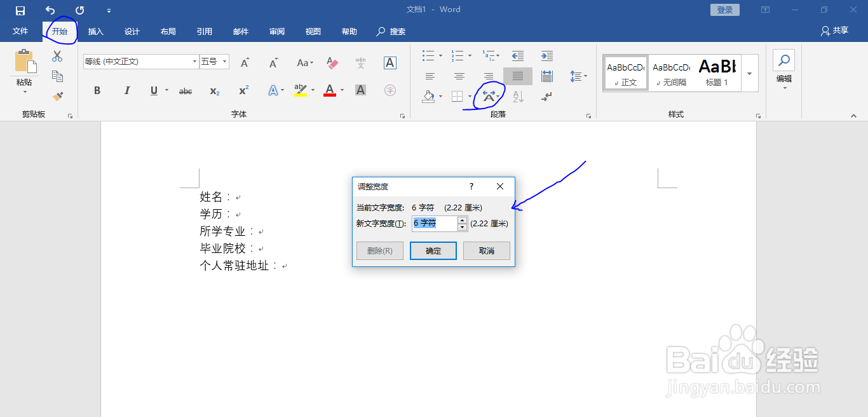The height and width of the screenshot is (417, 868).
Task: Open the 邮件 ribbon tab
Action: coord(240,31)
